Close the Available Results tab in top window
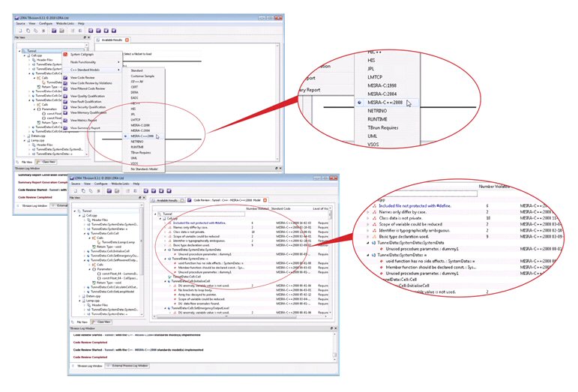This screenshot has height=392, width=578. point(128,39)
